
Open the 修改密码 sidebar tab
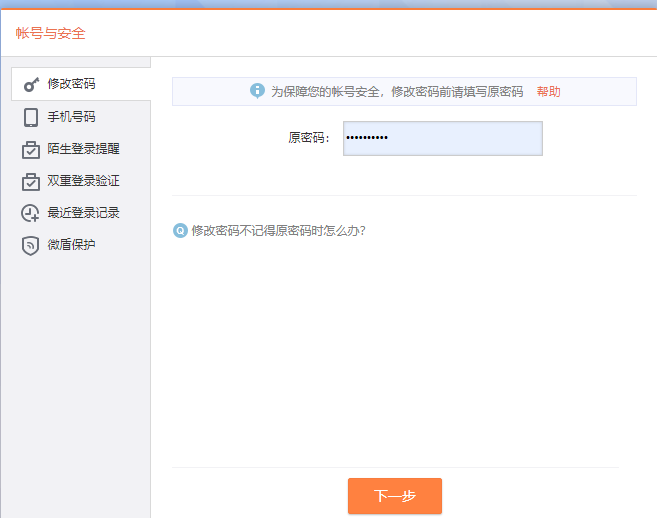tap(81, 84)
